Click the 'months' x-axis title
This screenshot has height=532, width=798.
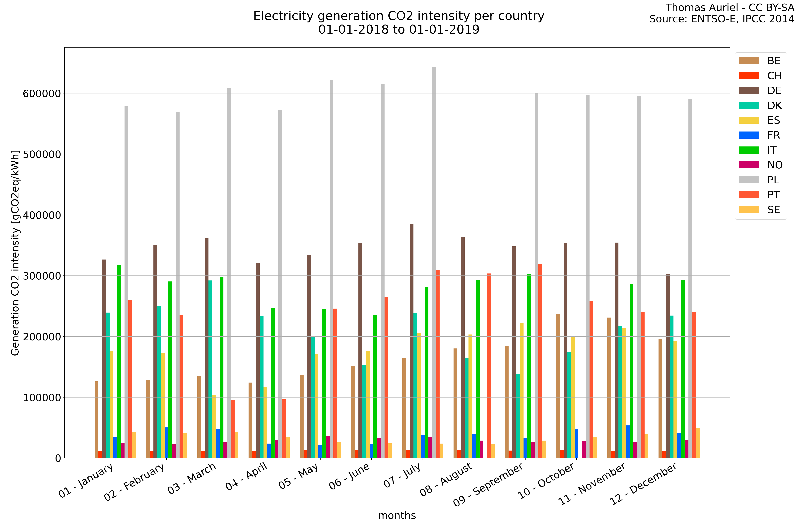[397, 516]
